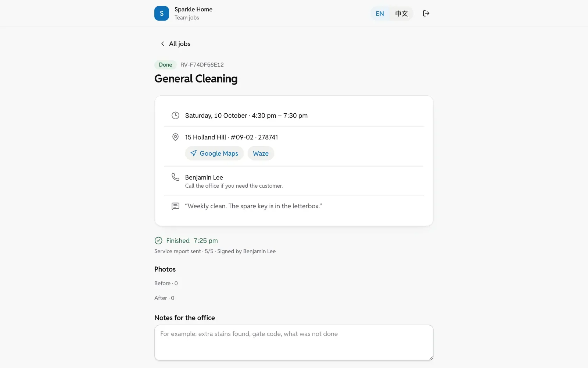Switch language to 中文
Viewport: 588px width, 368px height.
tap(401, 14)
